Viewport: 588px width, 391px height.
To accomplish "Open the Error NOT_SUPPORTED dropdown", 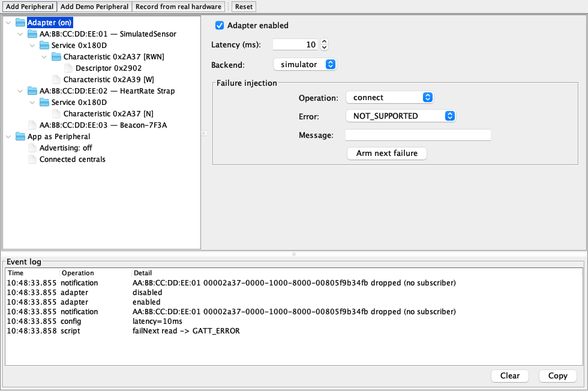I will click(401, 116).
